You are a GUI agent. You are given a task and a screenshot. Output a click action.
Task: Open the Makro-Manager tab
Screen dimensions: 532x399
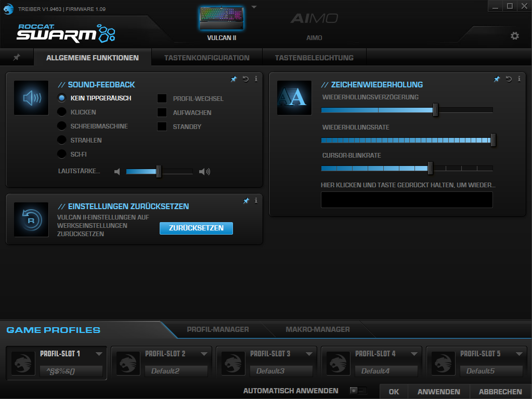point(318,329)
